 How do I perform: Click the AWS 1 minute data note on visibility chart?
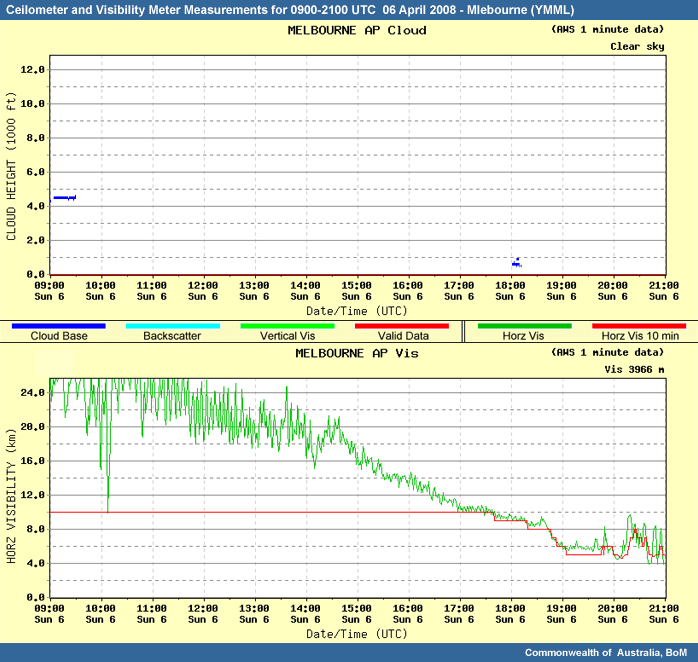(608, 353)
